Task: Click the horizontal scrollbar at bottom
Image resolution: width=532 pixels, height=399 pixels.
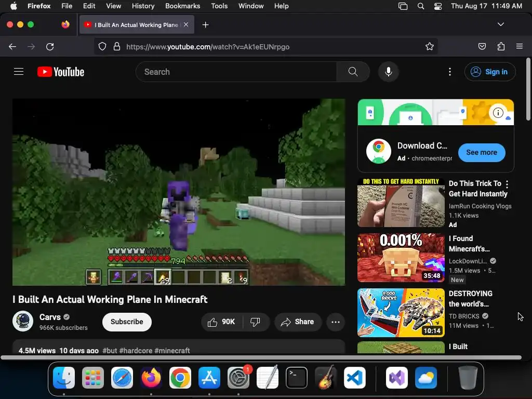Action: 261,357
